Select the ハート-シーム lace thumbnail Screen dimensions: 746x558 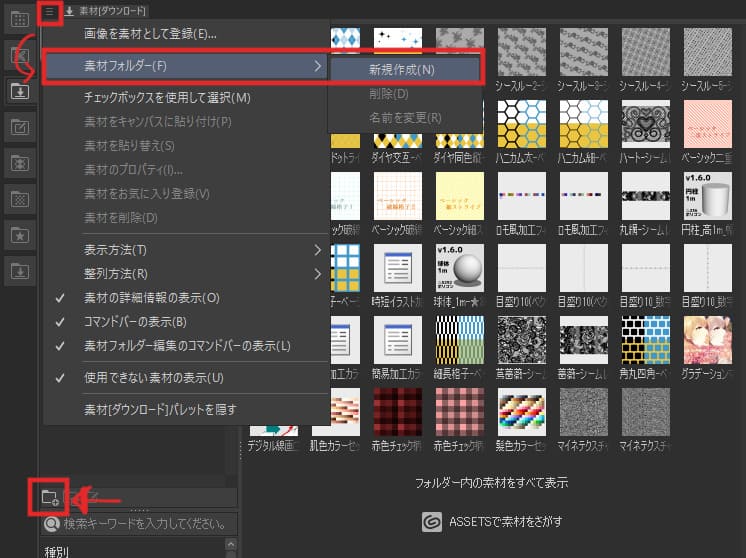point(646,124)
